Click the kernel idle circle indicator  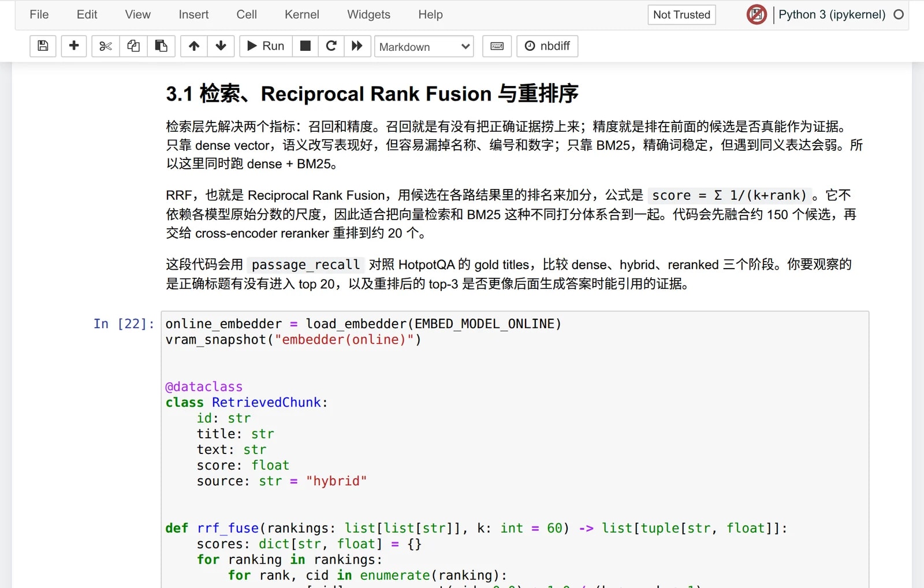pyautogui.click(x=899, y=14)
